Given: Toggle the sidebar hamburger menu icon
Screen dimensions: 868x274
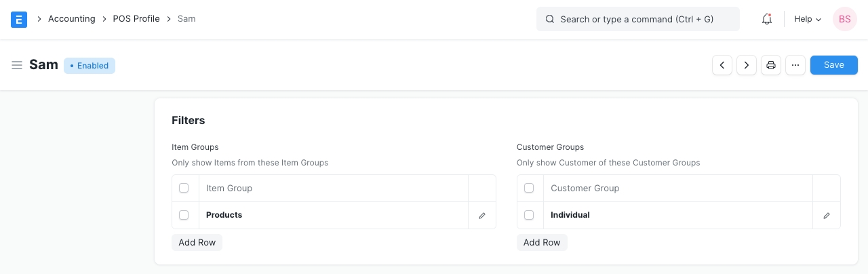Looking at the screenshot, I should coord(17,65).
